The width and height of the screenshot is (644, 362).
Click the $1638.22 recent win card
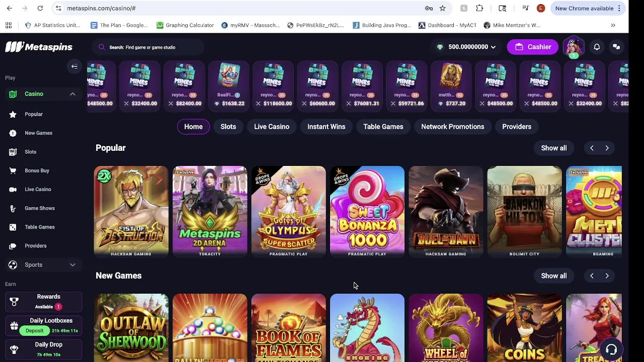pyautogui.click(x=229, y=85)
